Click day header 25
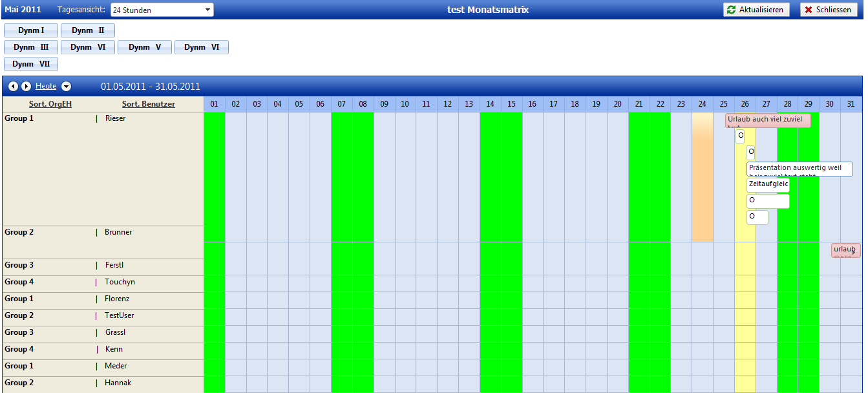The width and height of the screenshot is (868, 393). (724, 104)
